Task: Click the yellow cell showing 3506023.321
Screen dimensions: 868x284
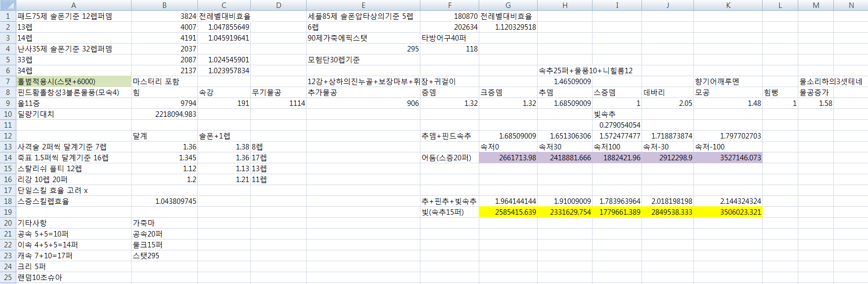Action: click(728, 212)
